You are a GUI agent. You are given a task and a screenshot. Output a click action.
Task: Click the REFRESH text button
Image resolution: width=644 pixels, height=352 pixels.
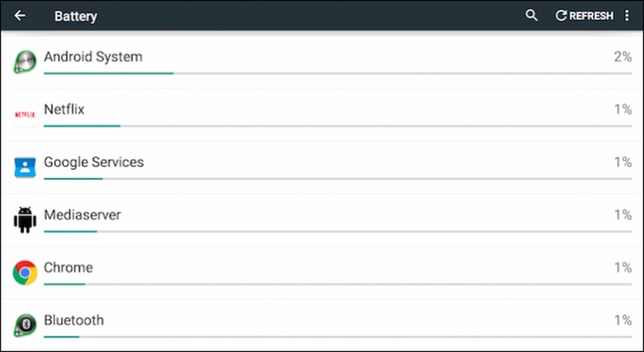(x=591, y=15)
